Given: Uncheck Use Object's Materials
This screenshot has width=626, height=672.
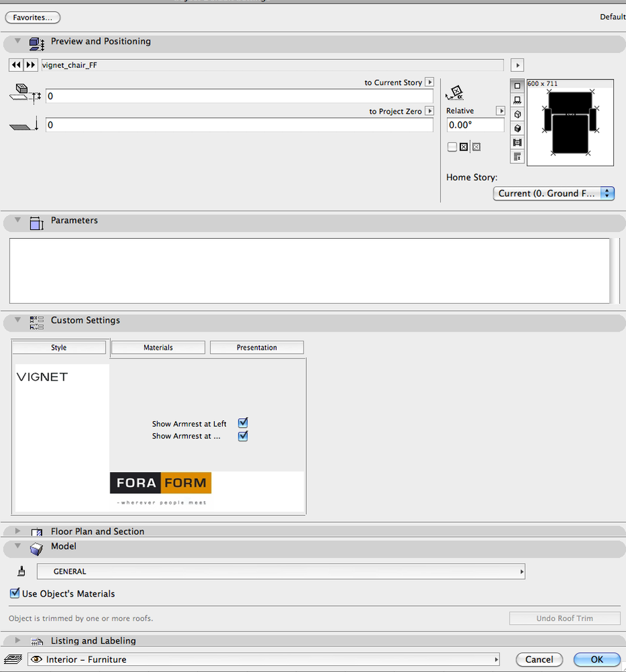Looking at the screenshot, I should (x=14, y=593).
